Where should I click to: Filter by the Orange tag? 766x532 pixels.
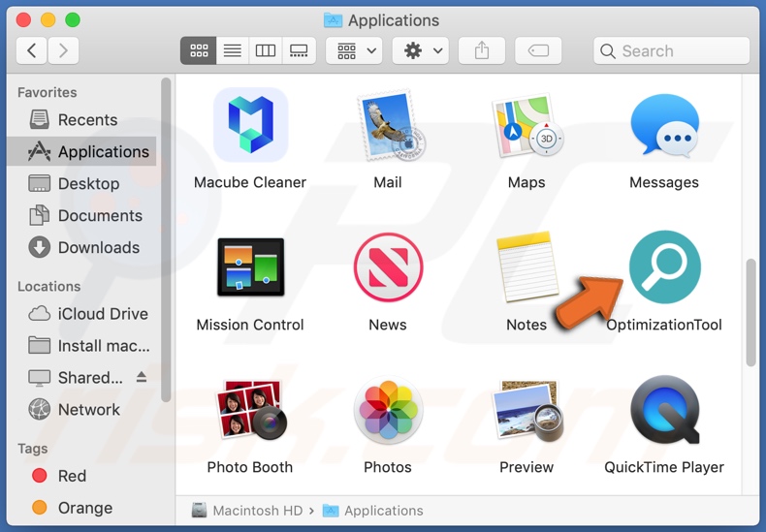tap(82, 508)
